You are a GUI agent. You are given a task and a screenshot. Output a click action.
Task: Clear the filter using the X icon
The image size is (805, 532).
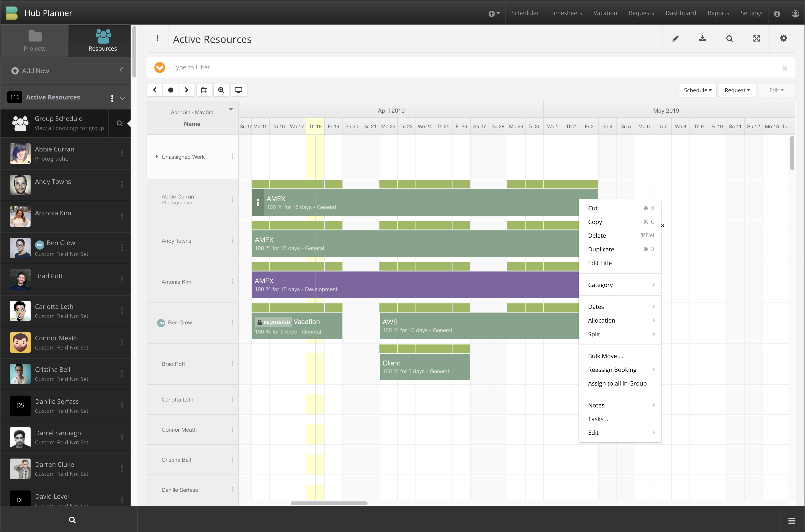(785, 68)
